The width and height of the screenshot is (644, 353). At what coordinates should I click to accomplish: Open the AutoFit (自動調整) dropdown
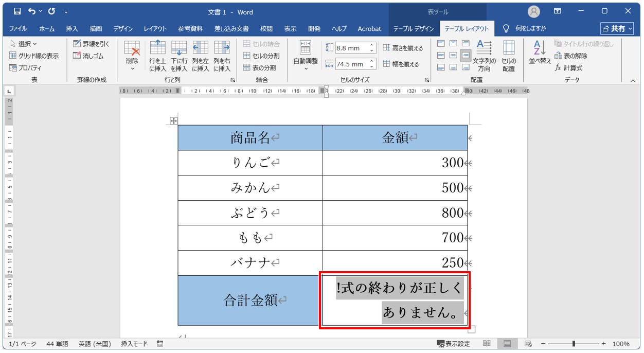(x=306, y=68)
